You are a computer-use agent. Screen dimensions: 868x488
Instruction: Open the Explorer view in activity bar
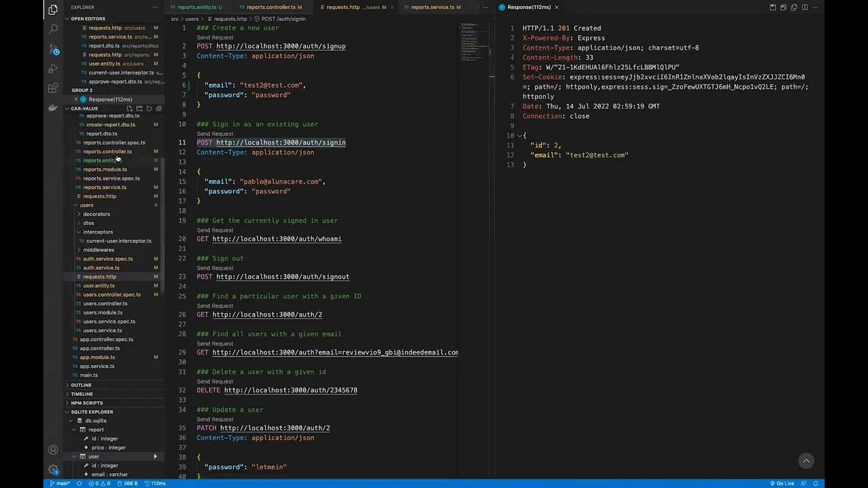pyautogui.click(x=53, y=9)
